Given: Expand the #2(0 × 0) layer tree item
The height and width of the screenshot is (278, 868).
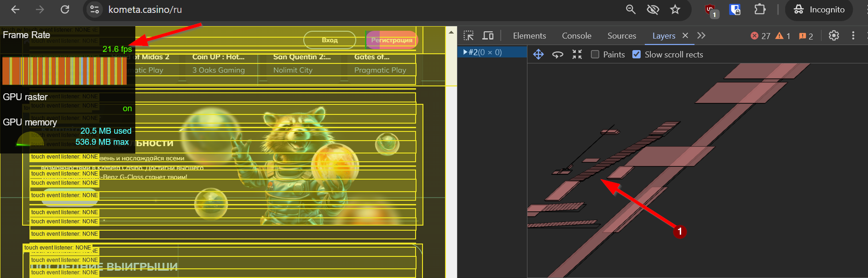Looking at the screenshot, I should click(x=465, y=52).
